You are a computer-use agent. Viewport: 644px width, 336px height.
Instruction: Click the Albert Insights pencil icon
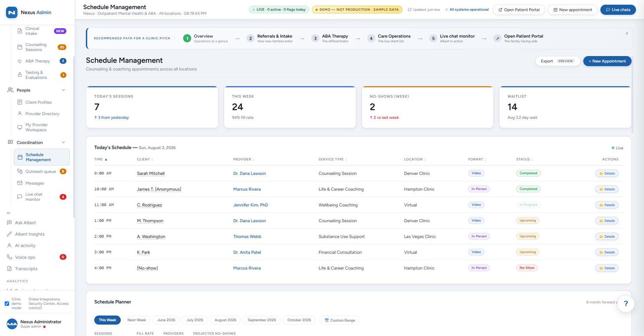9,234
